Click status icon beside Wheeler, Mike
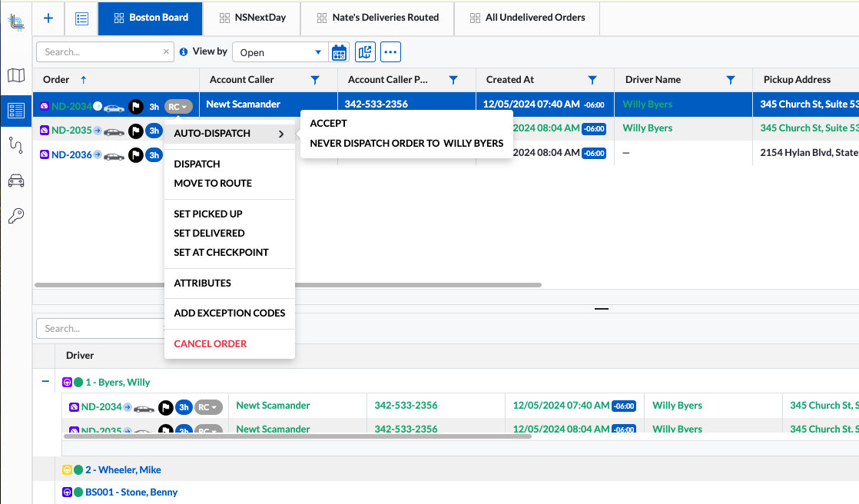The image size is (859, 504). [78, 469]
